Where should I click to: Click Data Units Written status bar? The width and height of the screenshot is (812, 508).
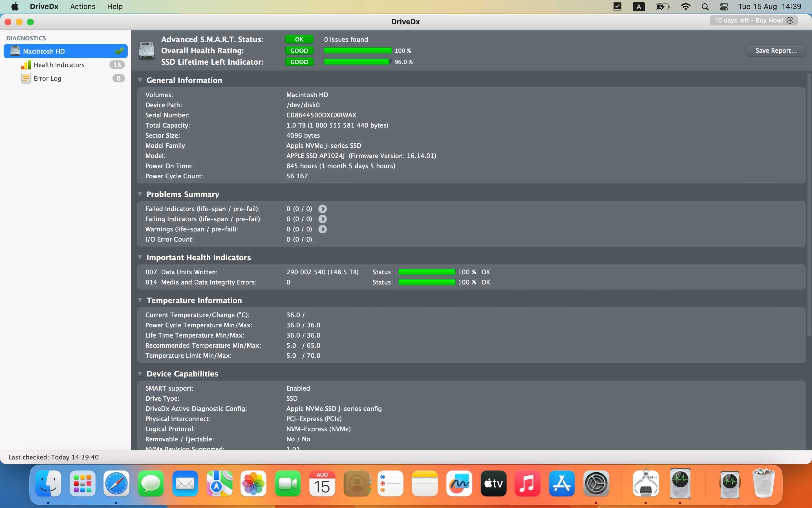point(427,272)
